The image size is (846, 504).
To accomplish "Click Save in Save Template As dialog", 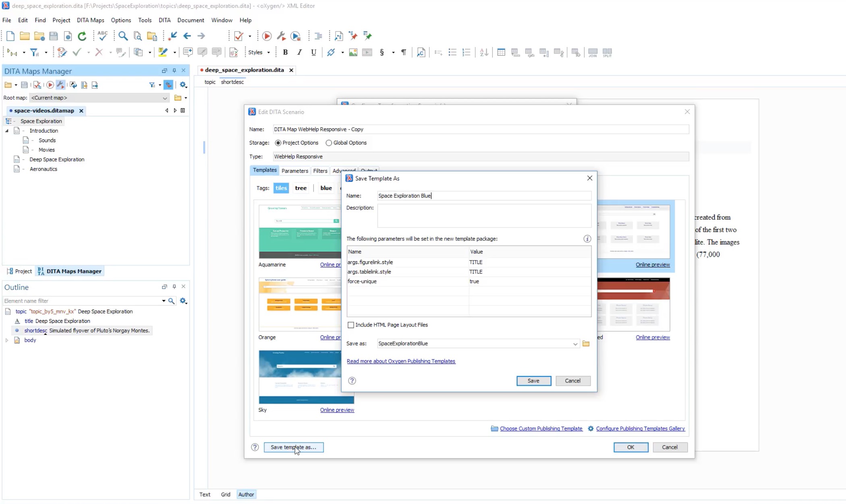I will [x=533, y=381].
